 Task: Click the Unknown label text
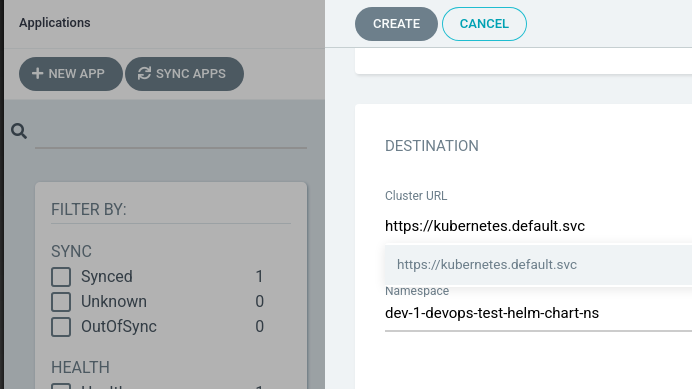pos(114,302)
